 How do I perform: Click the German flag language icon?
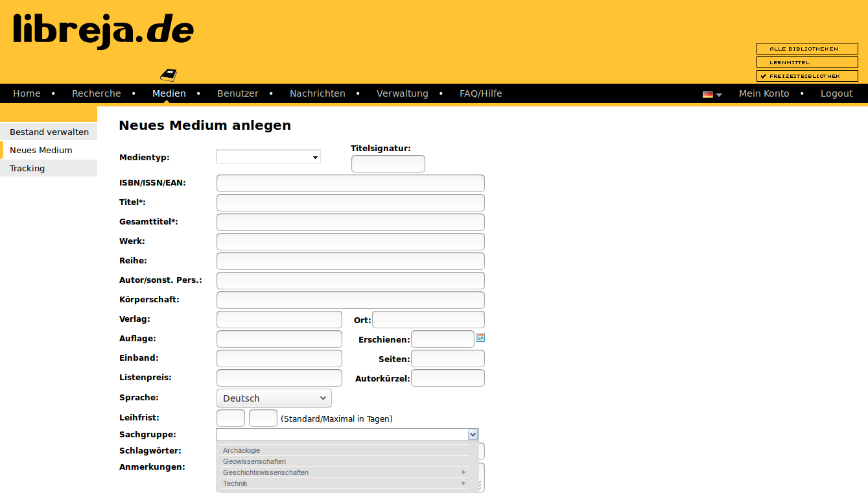[x=707, y=94]
